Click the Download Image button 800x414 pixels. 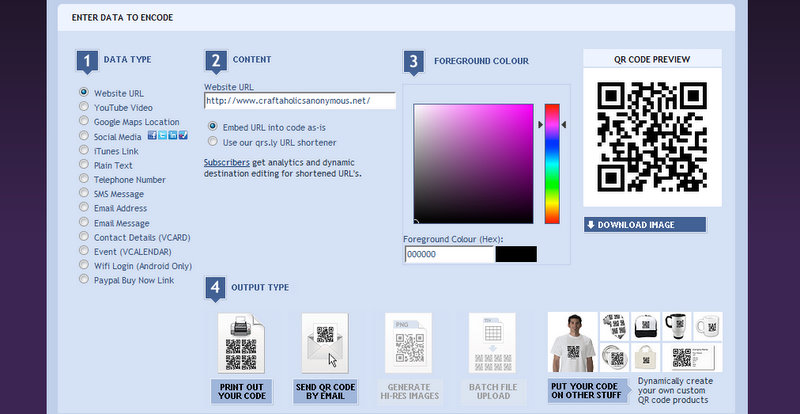click(x=645, y=225)
